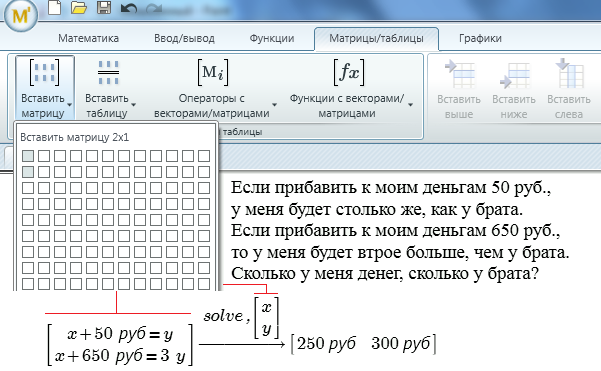
Task: Save worksheet with the floppy disk icon
Action: (104, 7)
